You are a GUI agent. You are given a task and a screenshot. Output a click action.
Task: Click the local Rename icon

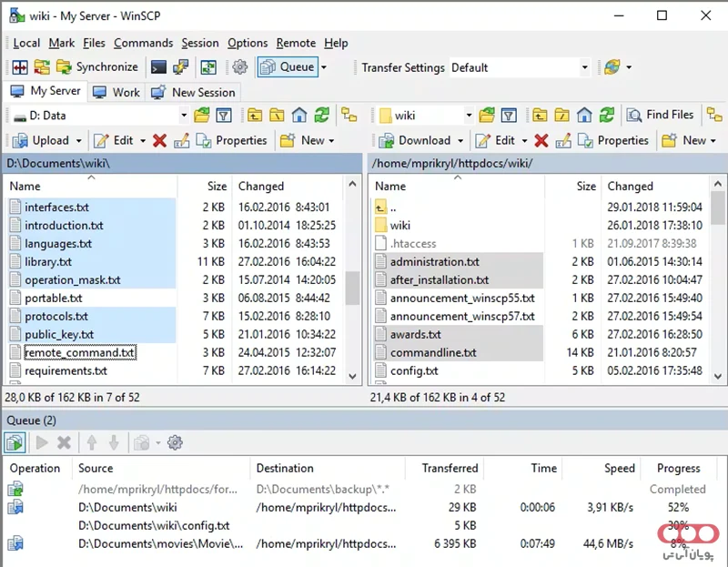point(181,140)
